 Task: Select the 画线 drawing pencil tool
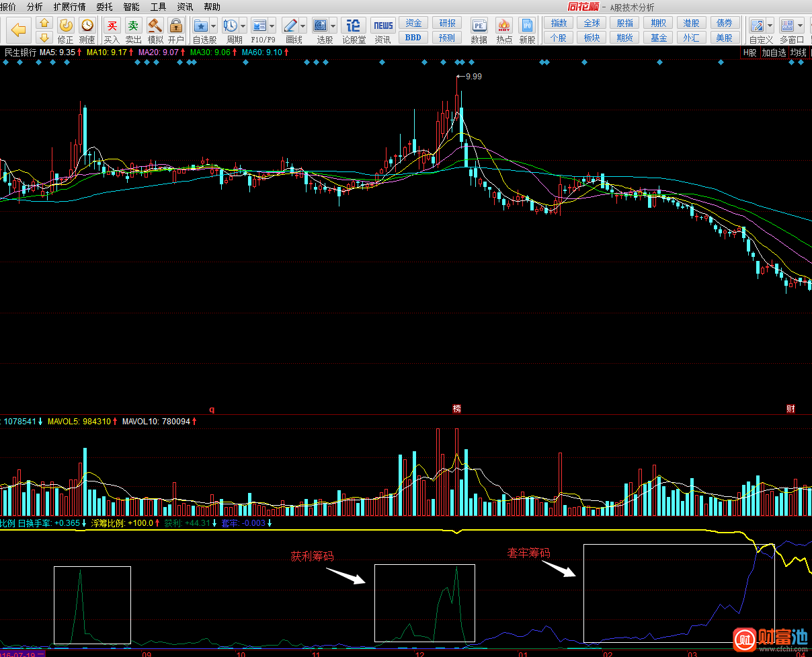(290, 26)
